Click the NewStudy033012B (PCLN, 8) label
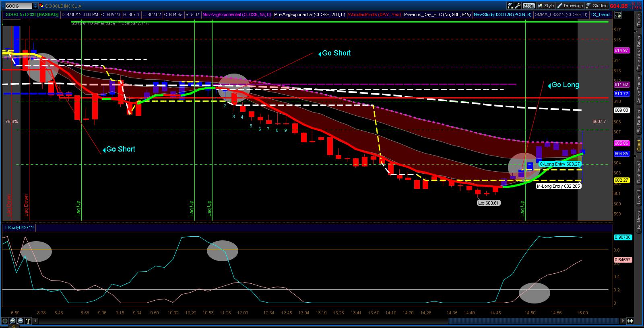 [503, 14]
